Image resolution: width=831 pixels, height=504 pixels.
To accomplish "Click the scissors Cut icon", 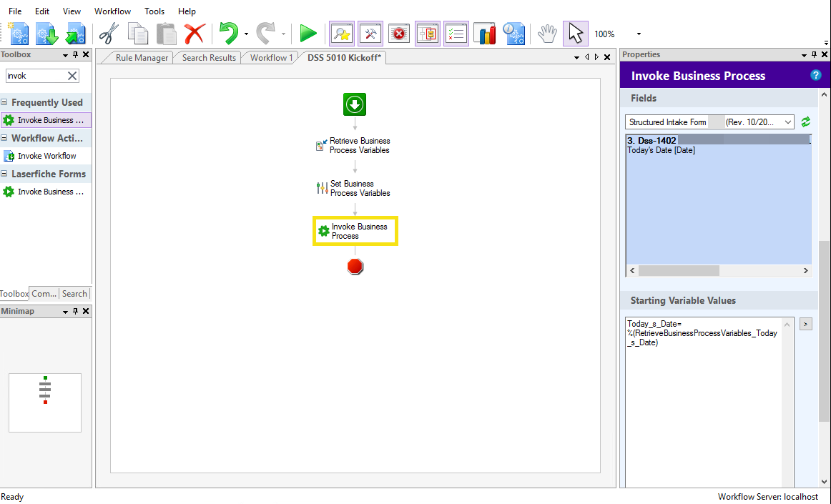I will [109, 34].
